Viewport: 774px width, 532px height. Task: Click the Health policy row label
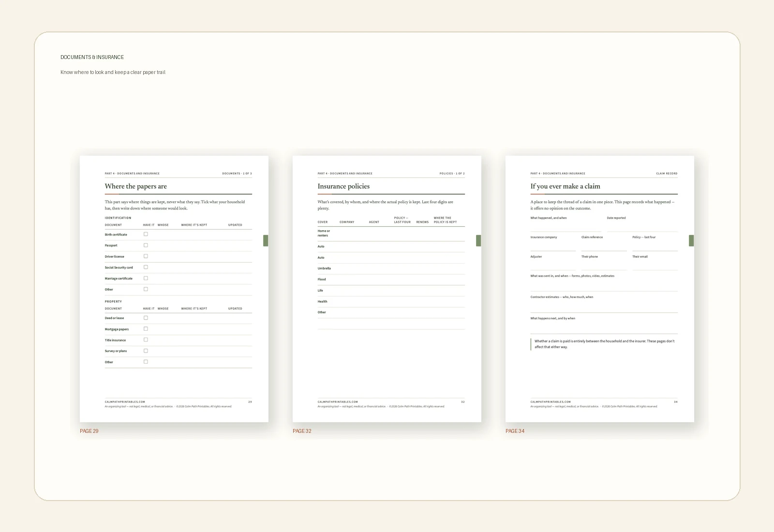click(x=322, y=301)
